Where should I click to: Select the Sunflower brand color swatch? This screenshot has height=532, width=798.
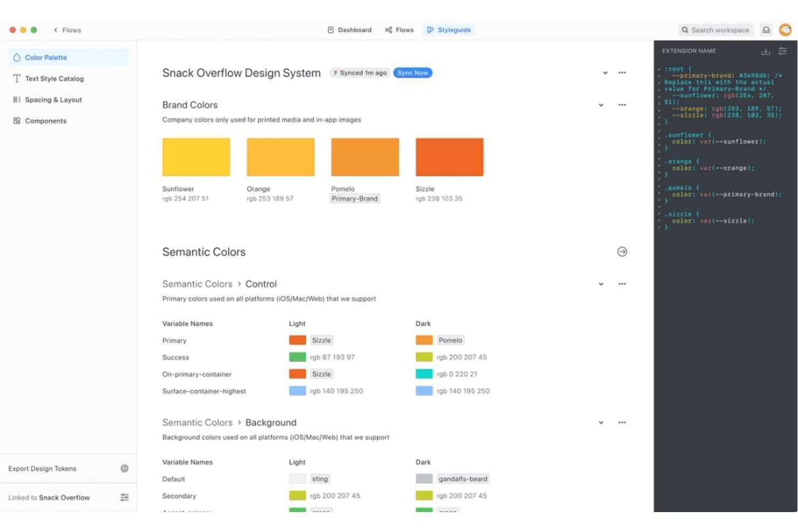click(x=196, y=157)
